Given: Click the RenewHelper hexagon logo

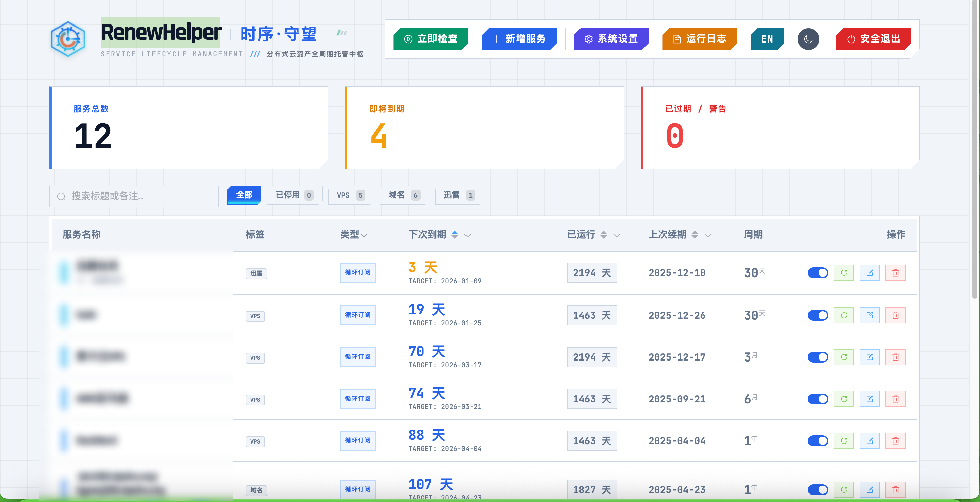Looking at the screenshot, I should pos(68,39).
